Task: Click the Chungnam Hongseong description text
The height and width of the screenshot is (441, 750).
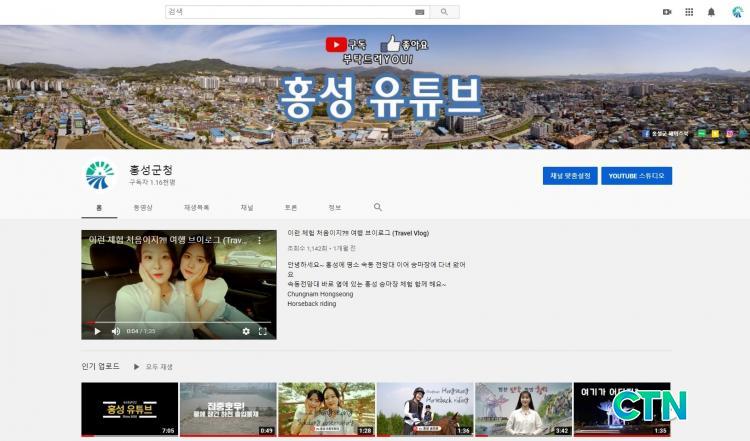Action: (320, 294)
